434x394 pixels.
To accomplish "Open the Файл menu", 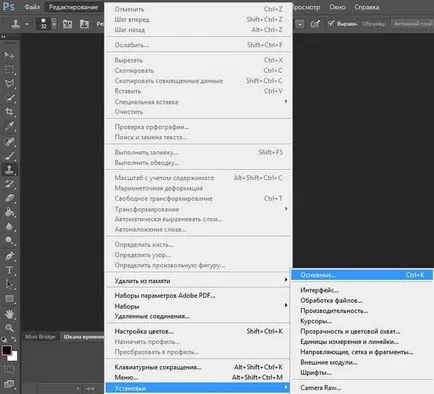I will pos(32,7).
